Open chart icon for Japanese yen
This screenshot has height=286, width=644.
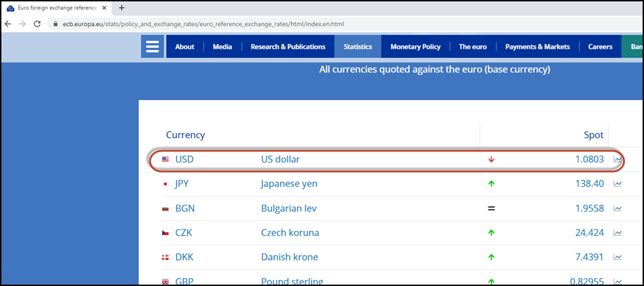(617, 184)
